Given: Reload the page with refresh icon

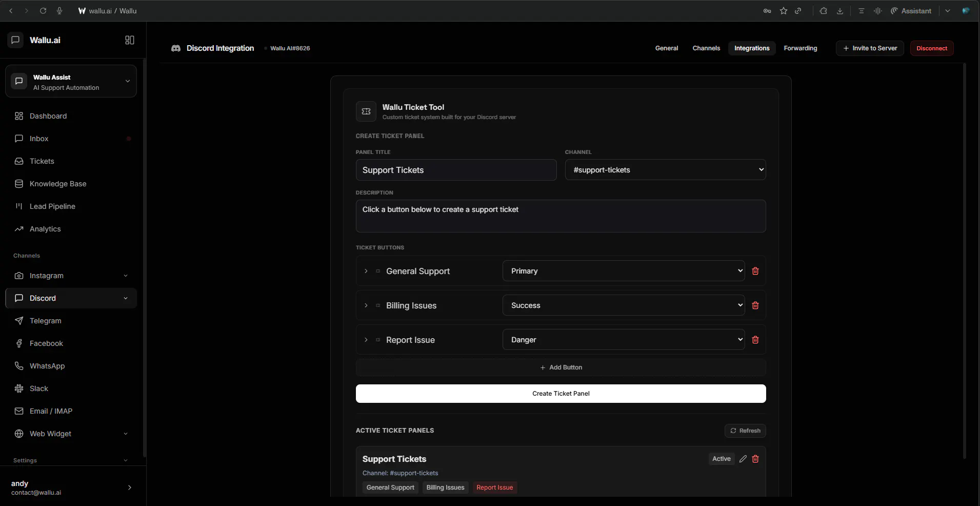Looking at the screenshot, I should [x=43, y=11].
